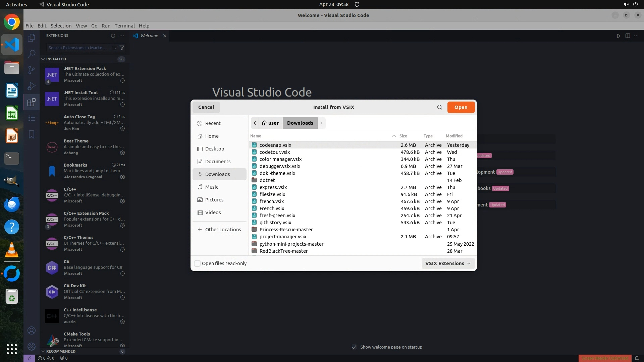Open Source Control view icon
Viewport: 644px width, 362px height.
click(32, 70)
